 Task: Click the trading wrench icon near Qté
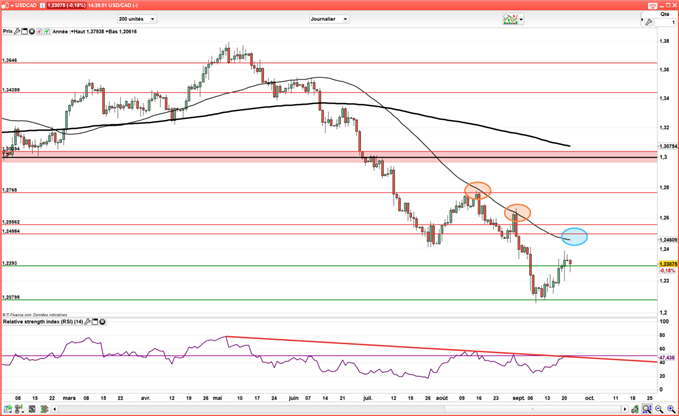point(649,22)
